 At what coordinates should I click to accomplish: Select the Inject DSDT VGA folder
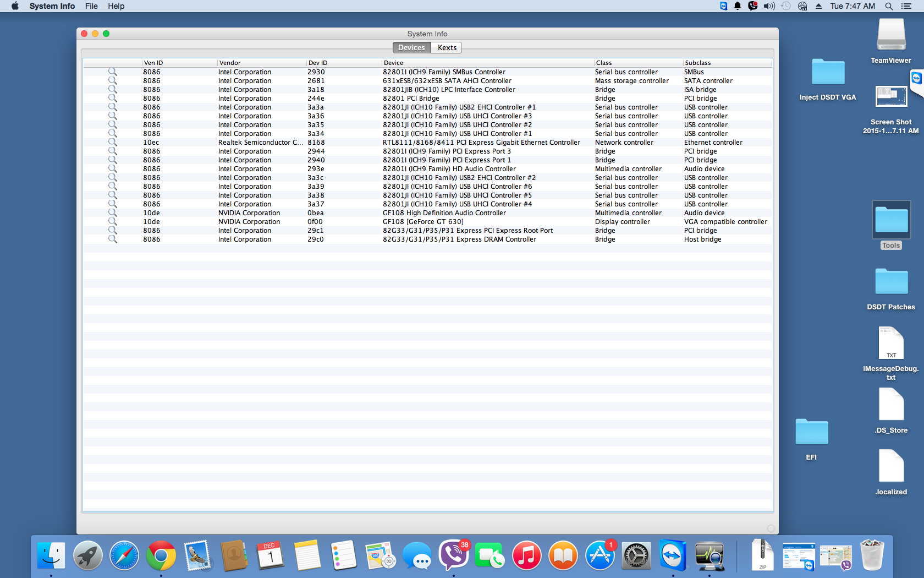click(828, 79)
